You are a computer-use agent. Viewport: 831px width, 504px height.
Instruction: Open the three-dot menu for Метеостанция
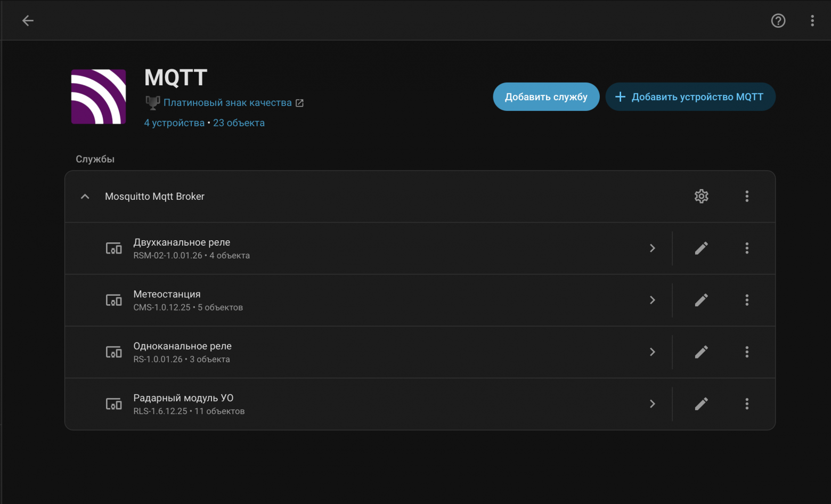(x=747, y=300)
